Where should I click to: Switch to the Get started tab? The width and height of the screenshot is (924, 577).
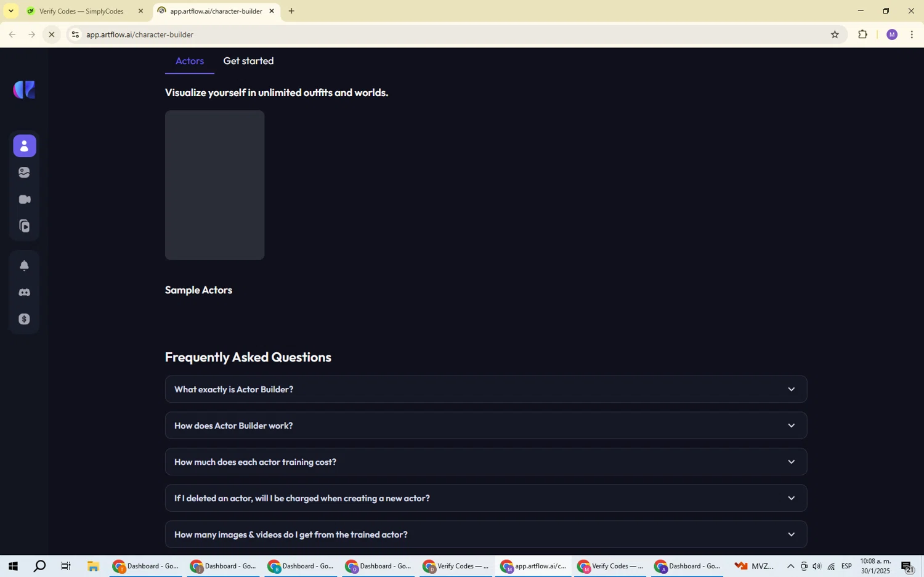coord(248,61)
